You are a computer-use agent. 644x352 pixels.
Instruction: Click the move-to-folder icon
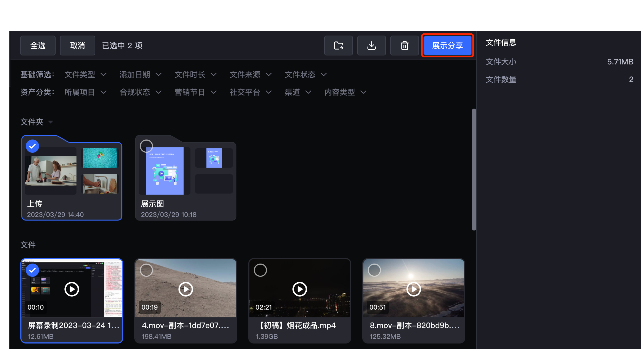click(x=338, y=46)
